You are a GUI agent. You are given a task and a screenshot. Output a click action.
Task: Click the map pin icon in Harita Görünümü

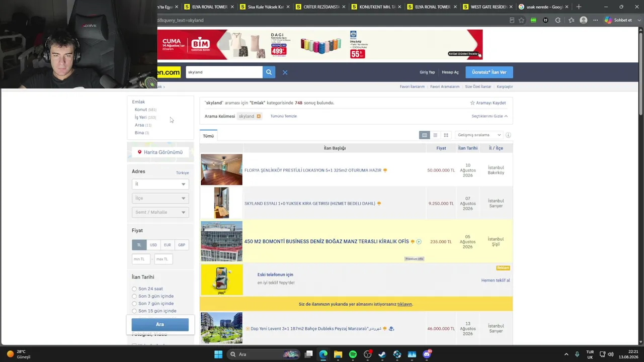click(140, 152)
